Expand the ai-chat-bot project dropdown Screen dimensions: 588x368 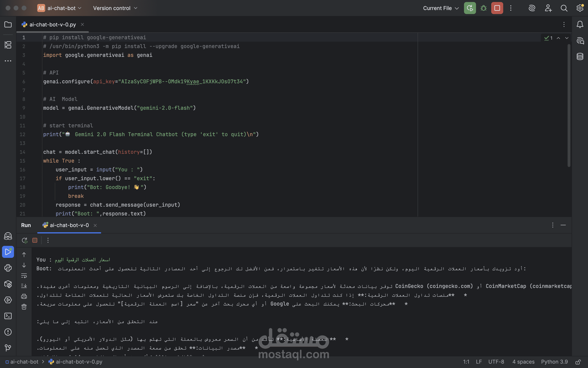click(60, 8)
